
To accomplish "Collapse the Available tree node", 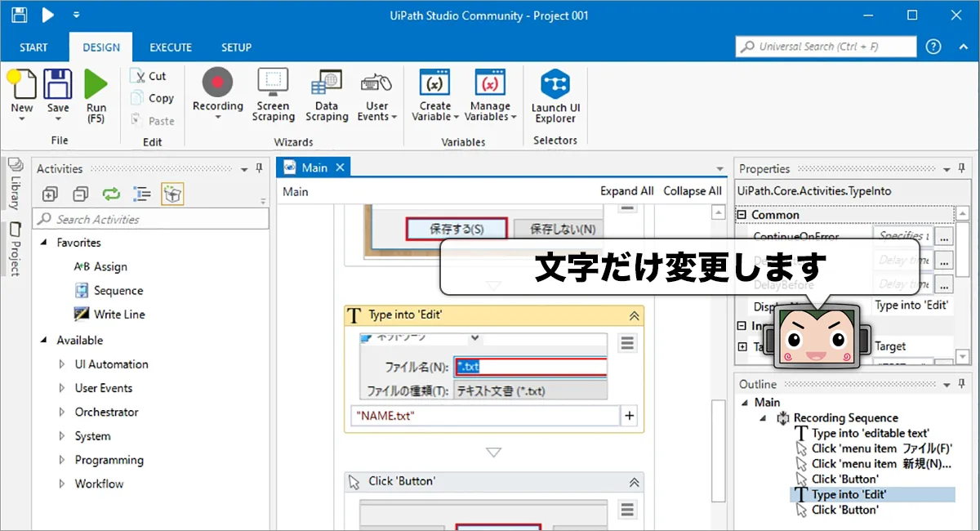I will (x=43, y=341).
